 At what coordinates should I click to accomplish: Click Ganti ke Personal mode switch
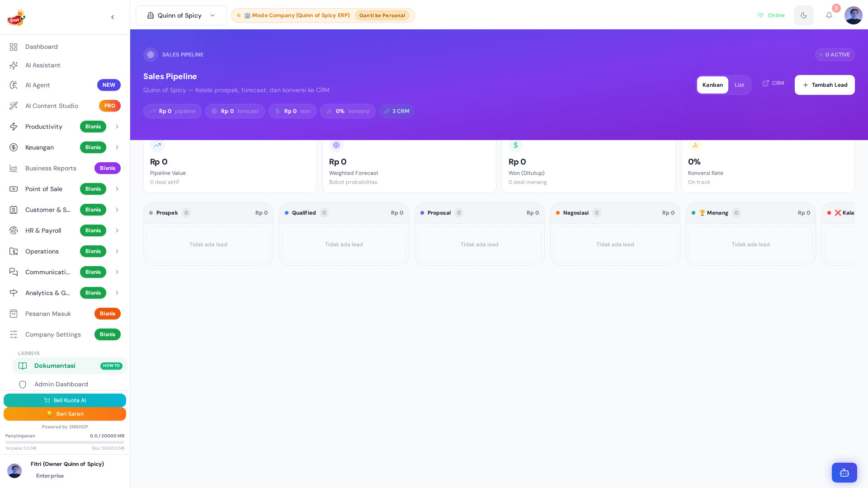pos(382,15)
